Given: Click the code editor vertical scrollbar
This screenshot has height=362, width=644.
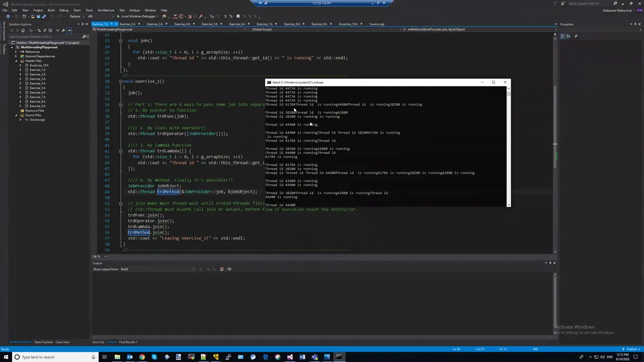Looking at the screenshot, I should coord(555,143).
